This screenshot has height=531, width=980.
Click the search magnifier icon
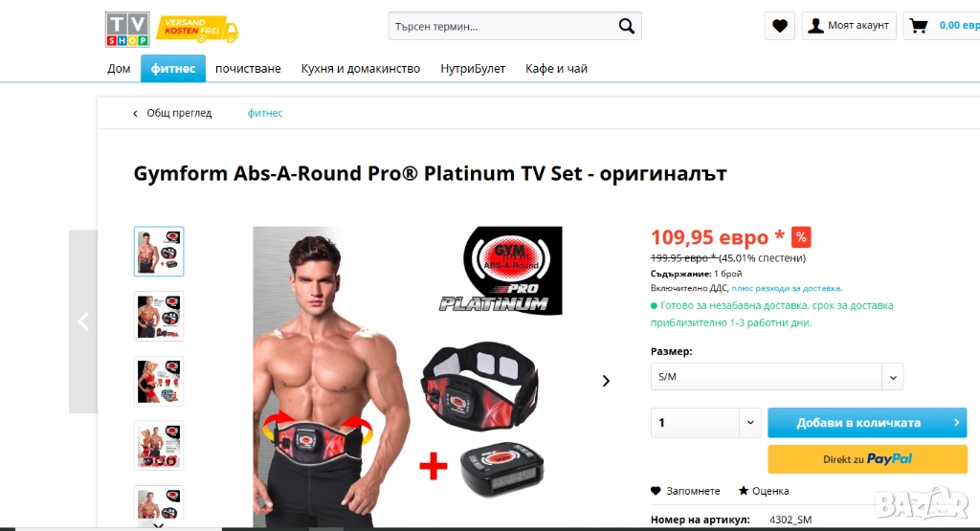tap(626, 26)
